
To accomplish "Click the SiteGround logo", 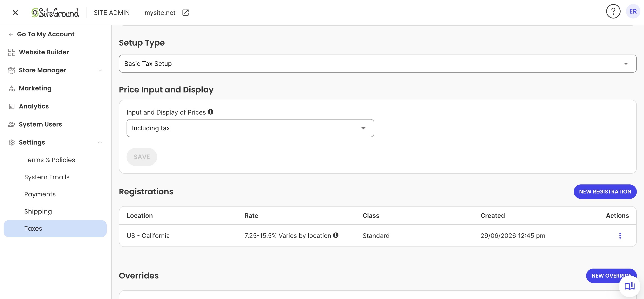I will click(x=55, y=13).
